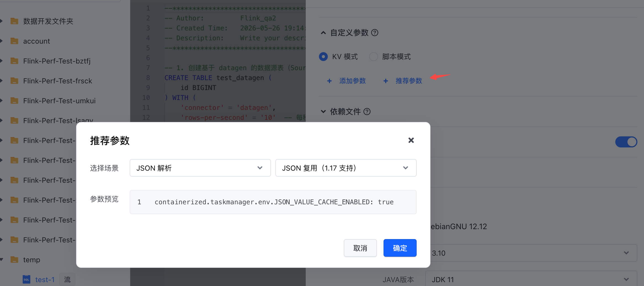The width and height of the screenshot is (644, 286).
Task: Select the Flink-Perf-Test-lsagv folder
Action: (58, 120)
